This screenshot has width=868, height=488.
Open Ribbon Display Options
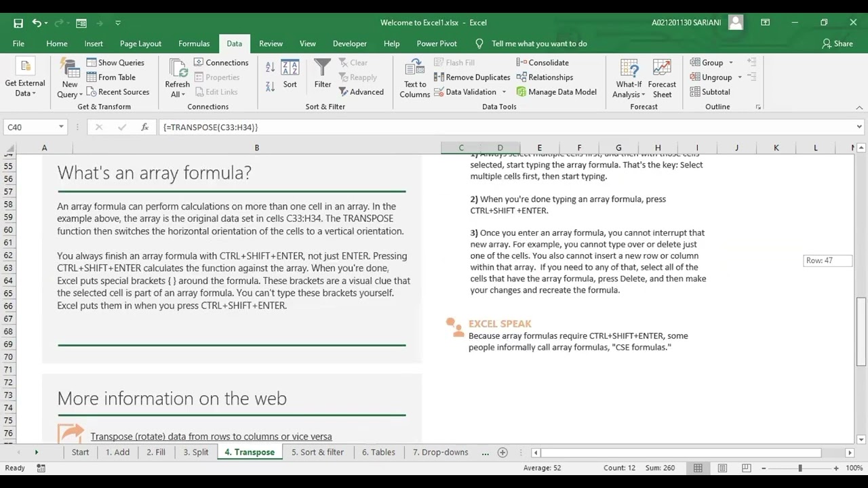pos(765,22)
